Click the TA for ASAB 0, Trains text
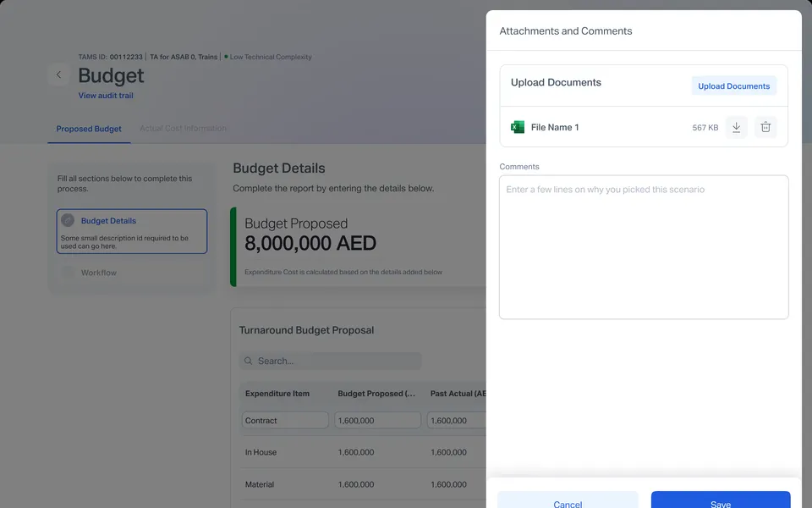 [x=184, y=57]
